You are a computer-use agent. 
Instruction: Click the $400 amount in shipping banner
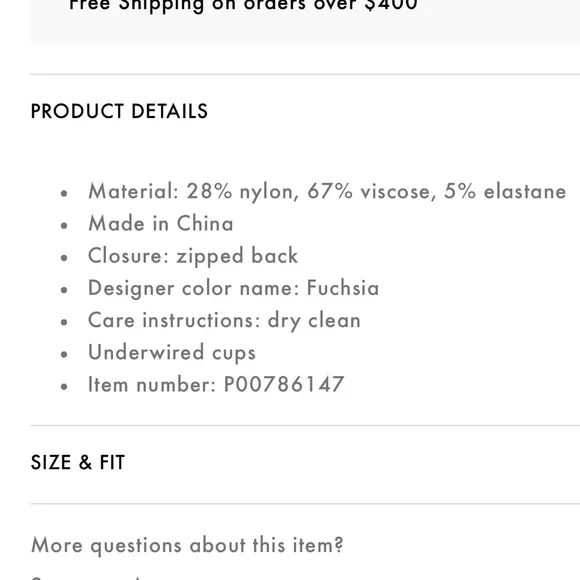(x=391, y=6)
